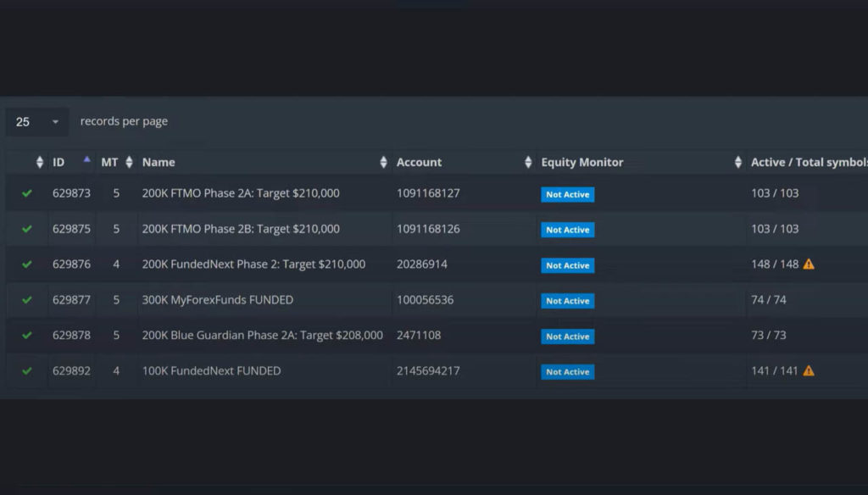The image size is (868, 495).
Task: Click '103 / 103' for FTMO Phase 2B
Action: 775,229
